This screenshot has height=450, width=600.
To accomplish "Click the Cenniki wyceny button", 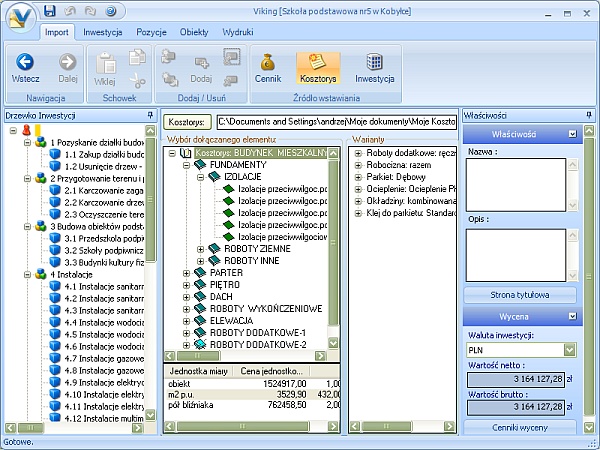I will pyautogui.click(x=519, y=427).
